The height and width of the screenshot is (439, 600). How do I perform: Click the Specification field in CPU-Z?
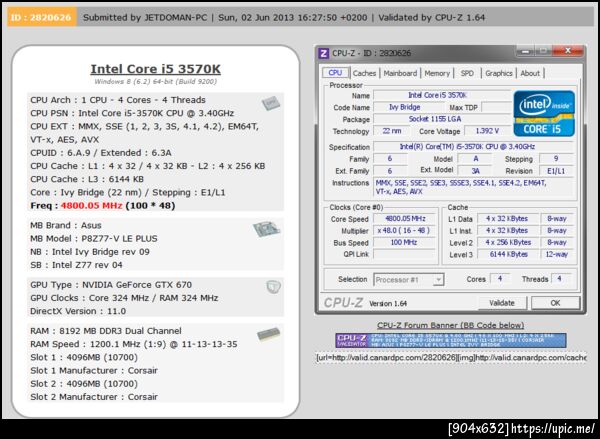point(473,147)
